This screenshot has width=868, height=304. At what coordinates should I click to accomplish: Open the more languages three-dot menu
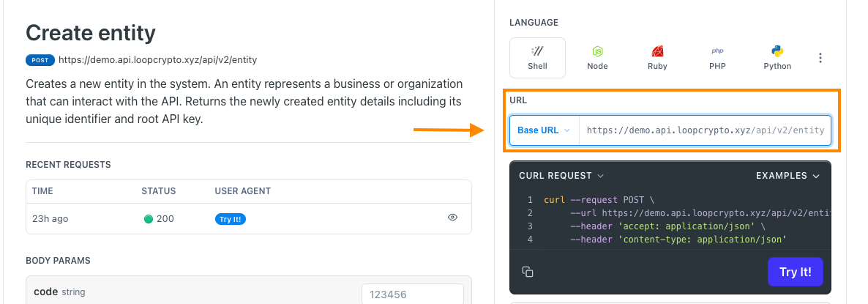coord(820,58)
